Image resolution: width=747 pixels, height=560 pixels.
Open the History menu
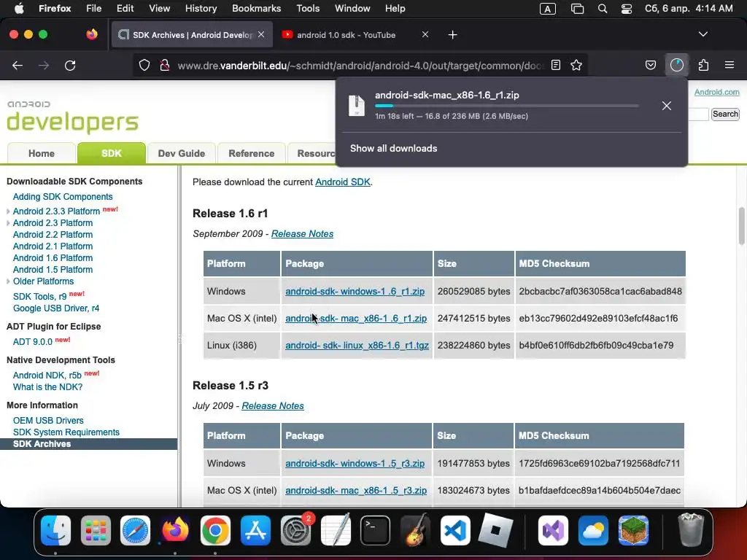tap(201, 9)
